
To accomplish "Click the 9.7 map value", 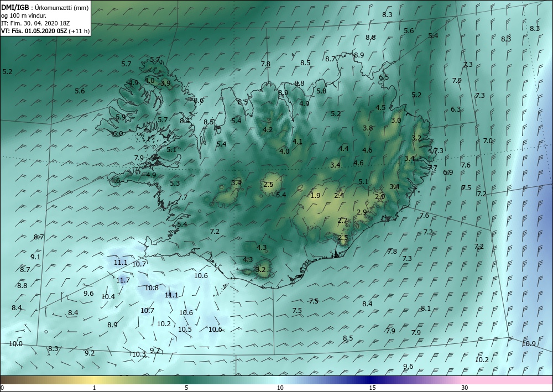I will 155,350.
